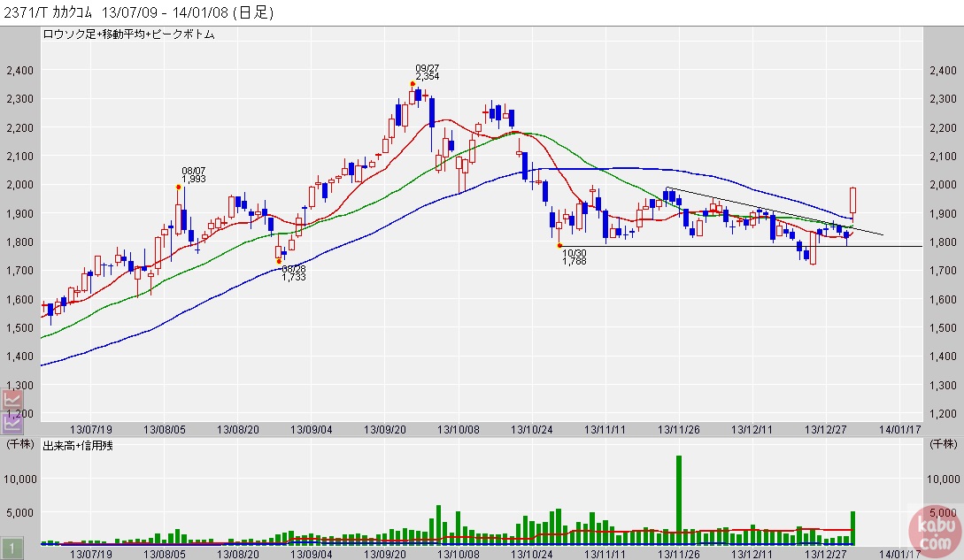
Task: Click the '2,300' label on the right price axis
Action: [x=943, y=98]
